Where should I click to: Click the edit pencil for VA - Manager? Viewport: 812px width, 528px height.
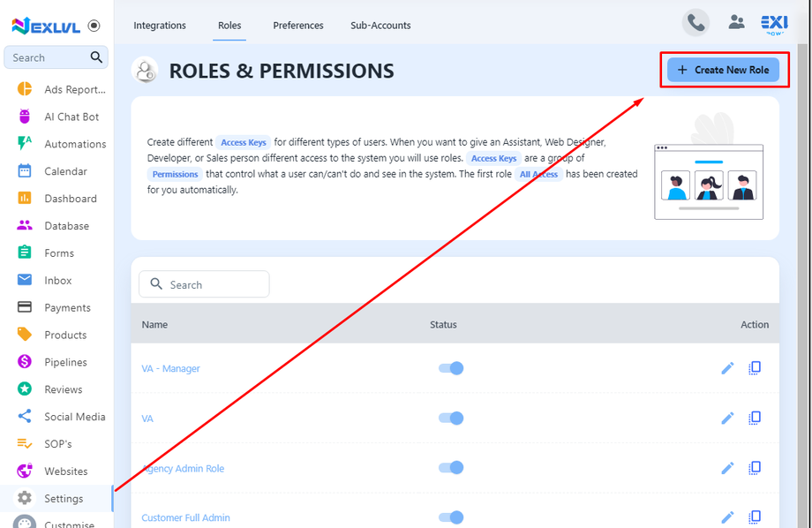click(x=727, y=368)
